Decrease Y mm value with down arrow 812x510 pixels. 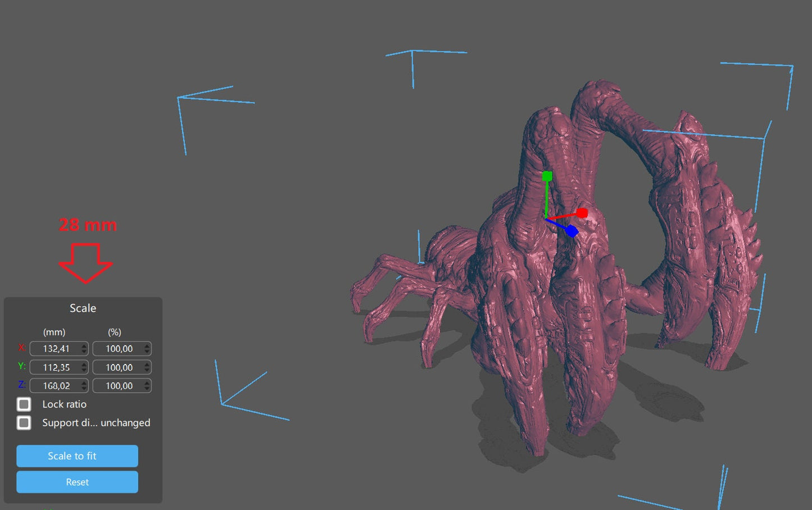pos(84,370)
